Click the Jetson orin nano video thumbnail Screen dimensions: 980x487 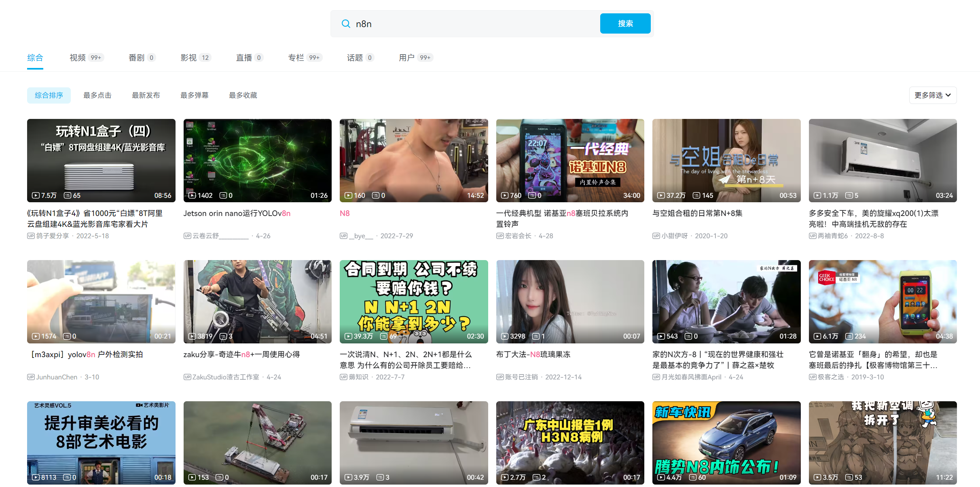tap(257, 160)
